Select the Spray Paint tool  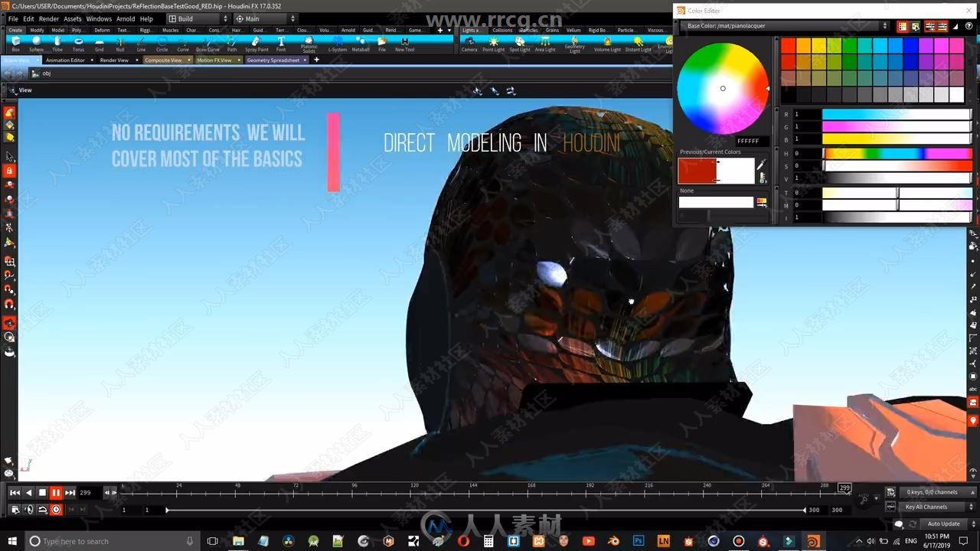(x=257, y=43)
